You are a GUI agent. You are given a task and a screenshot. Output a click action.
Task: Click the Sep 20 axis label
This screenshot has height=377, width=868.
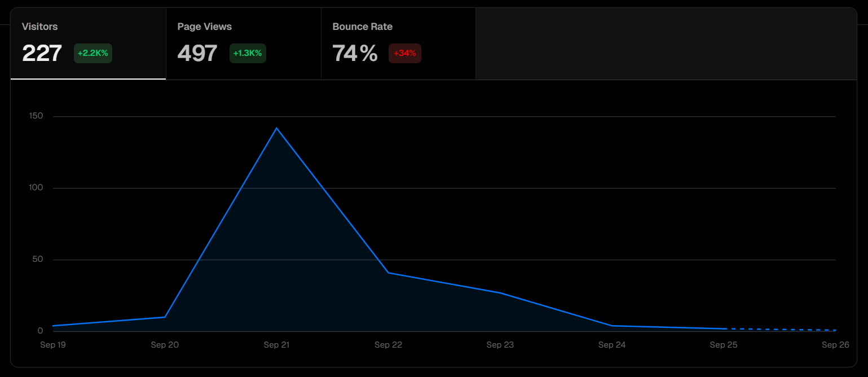tap(165, 345)
